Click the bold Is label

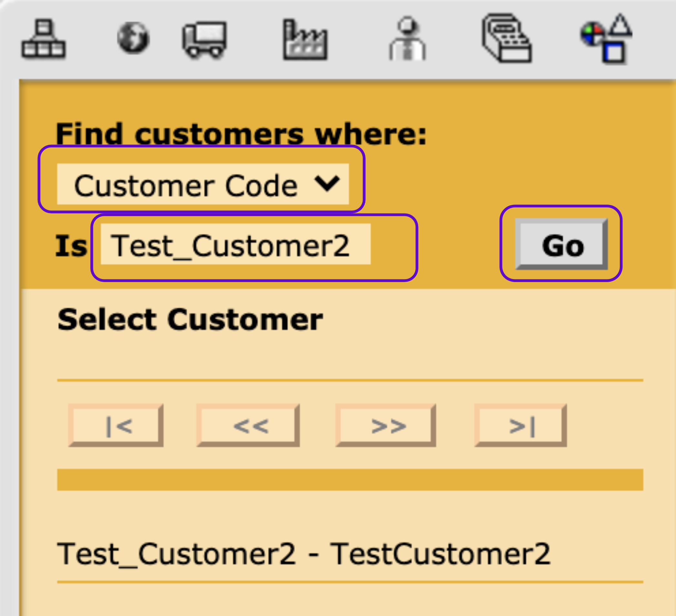click(x=71, y=246)
